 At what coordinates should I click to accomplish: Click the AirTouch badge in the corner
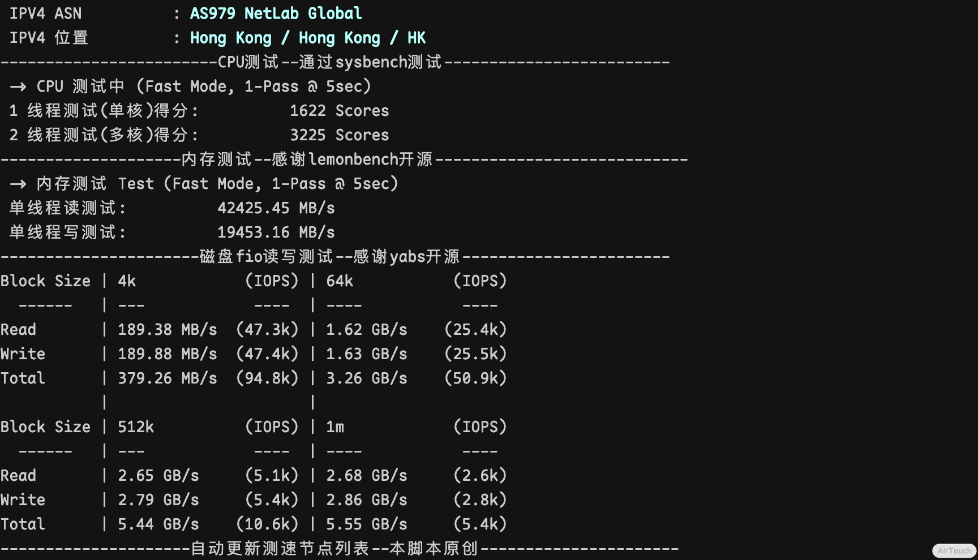pos(954,550)
